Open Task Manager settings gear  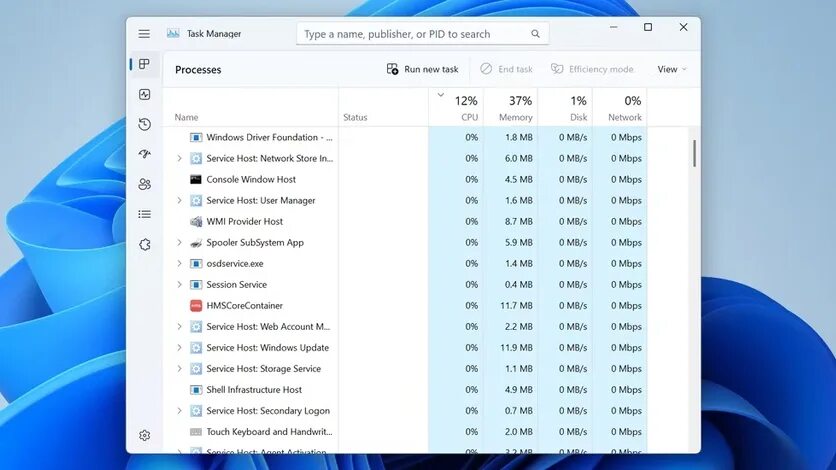pyautogui.click(x=144, y=435)
